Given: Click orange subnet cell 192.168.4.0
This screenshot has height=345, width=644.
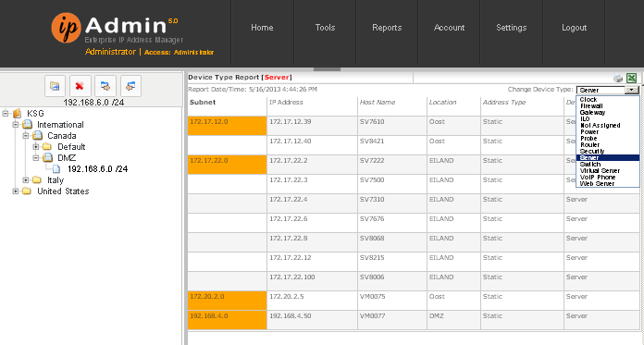Looking at the screenshot, I should click(x=227, y=320).
